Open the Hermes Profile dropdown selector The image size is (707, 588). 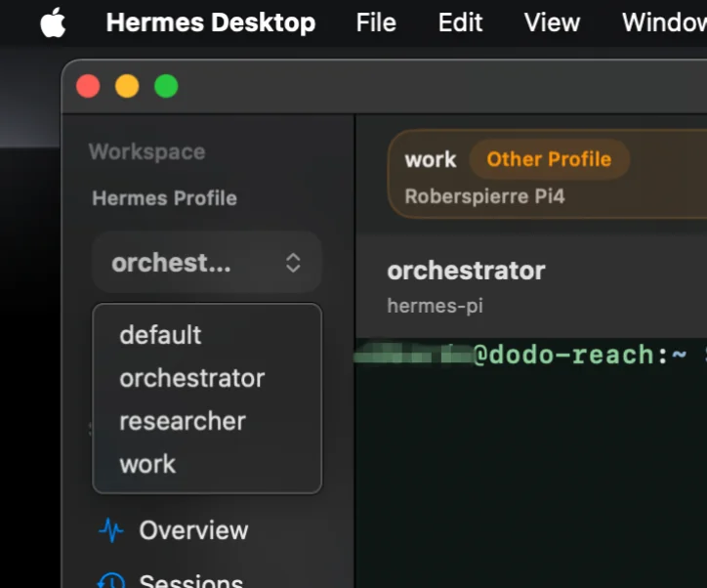[207, 263]
